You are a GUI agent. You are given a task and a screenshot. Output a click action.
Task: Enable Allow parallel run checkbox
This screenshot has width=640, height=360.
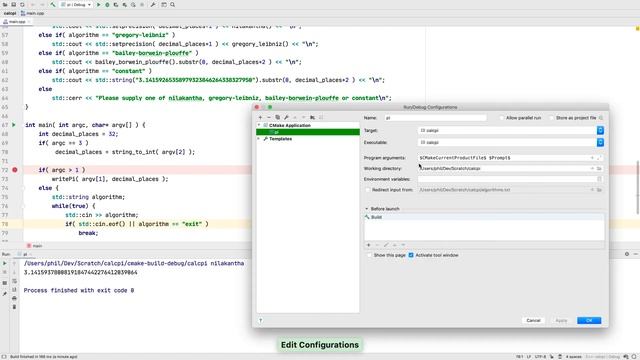click(x=502, y=118)
